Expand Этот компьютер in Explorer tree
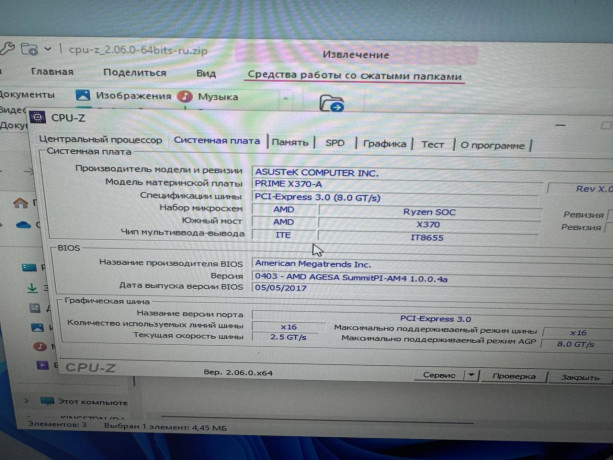The width and height of the screenshot is (613, 460). tap(27, 401)
